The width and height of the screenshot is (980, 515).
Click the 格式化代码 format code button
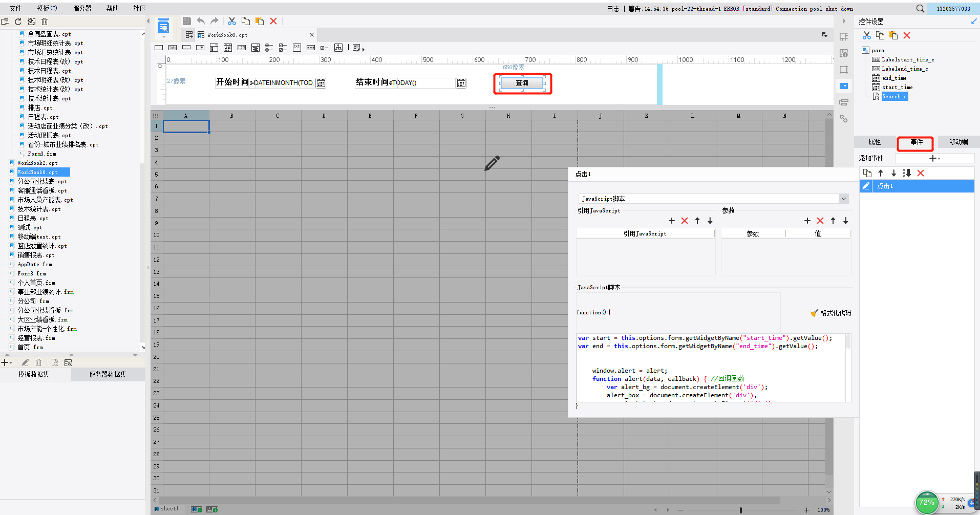point(830,313)
